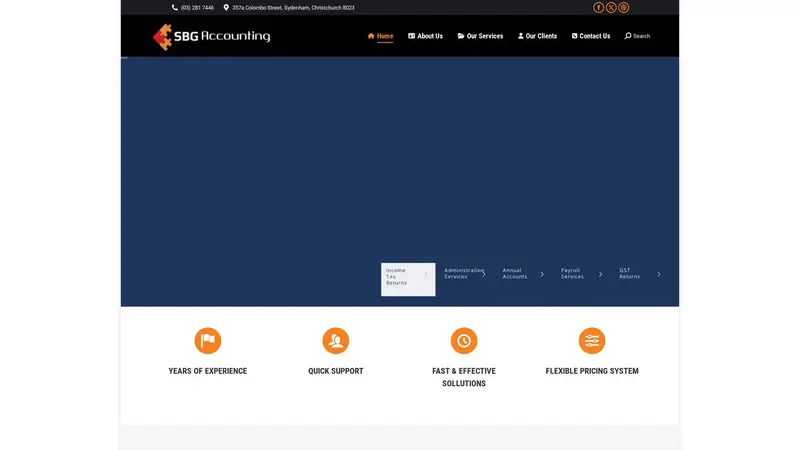Screen dimensions: 800x450
Task: Click the map pin address icon
Action: [226, 8]
